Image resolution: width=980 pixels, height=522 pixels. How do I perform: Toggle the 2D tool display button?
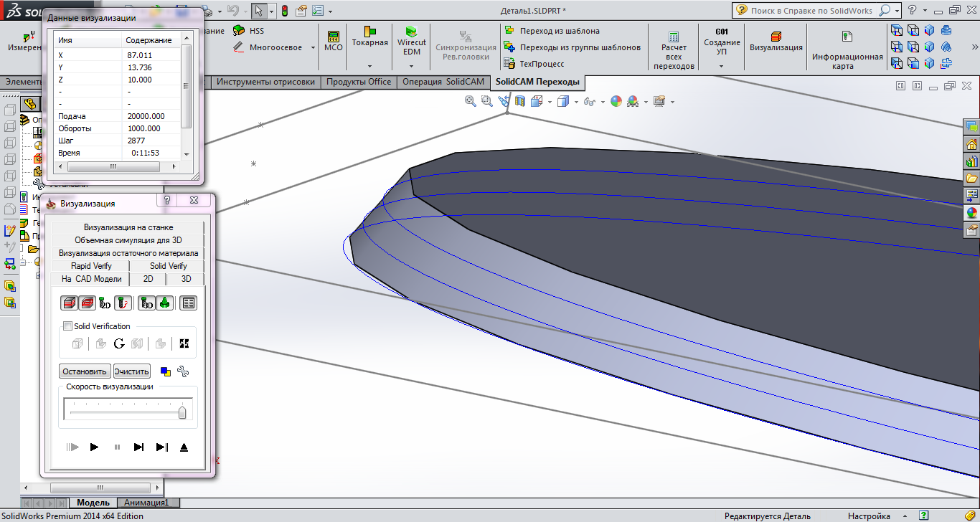click(105, 303)
